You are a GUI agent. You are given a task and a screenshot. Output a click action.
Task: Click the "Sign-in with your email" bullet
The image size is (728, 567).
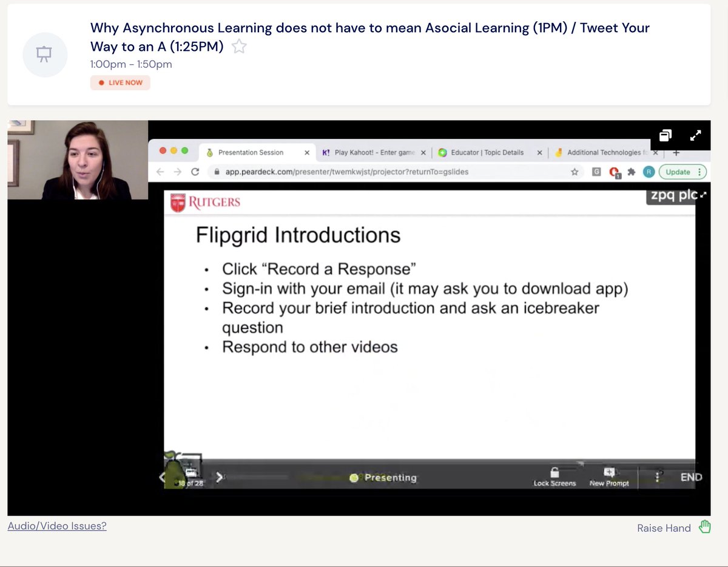pyautogui.click(x=425, y=288)
